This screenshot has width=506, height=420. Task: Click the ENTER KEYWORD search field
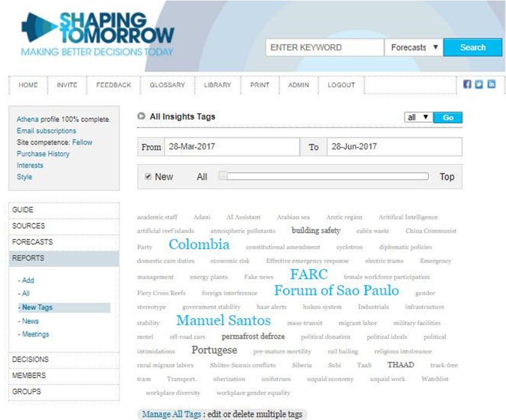point(325,48)
